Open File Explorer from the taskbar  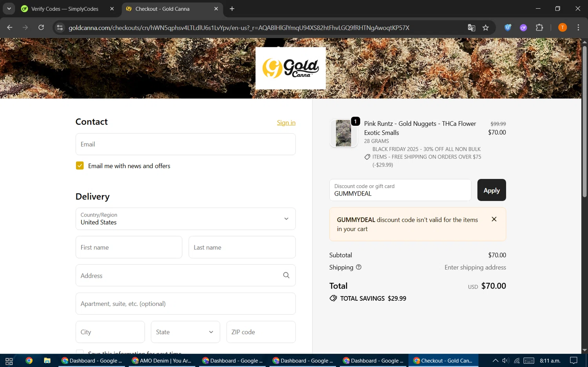(47, 361)
